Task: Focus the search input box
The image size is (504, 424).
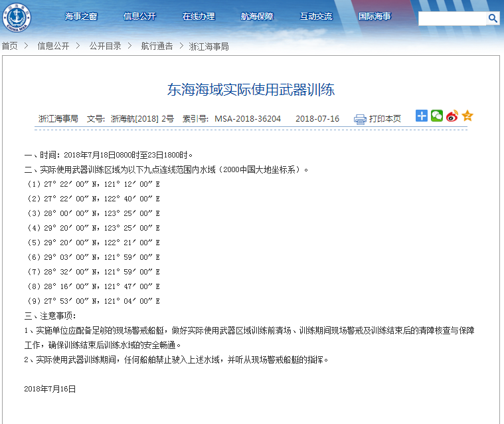Action: [452, 19]
